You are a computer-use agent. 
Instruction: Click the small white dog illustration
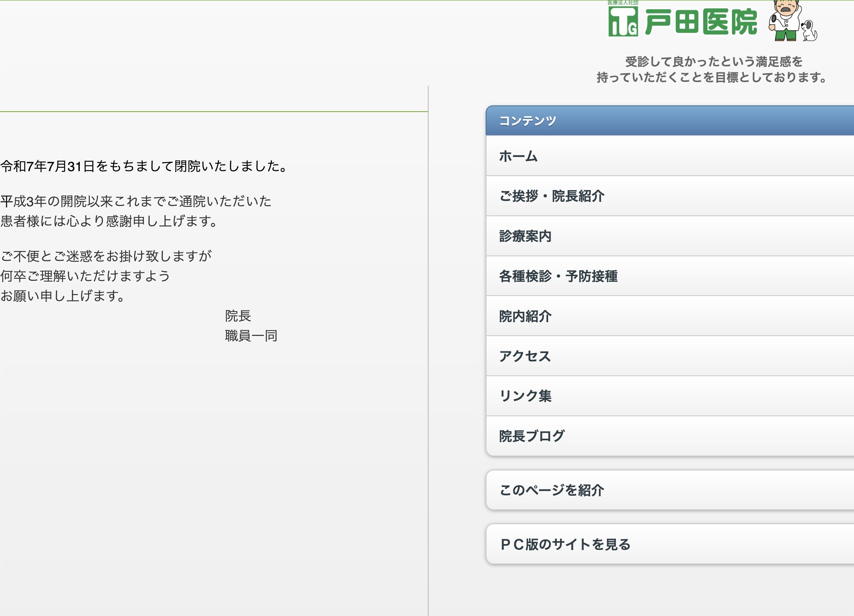[809, 31]
